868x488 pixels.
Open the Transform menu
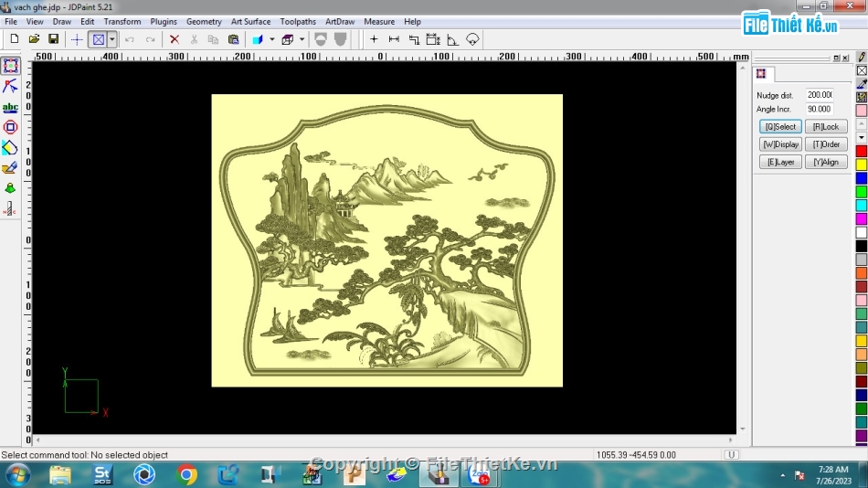click(x=122, y=22)
